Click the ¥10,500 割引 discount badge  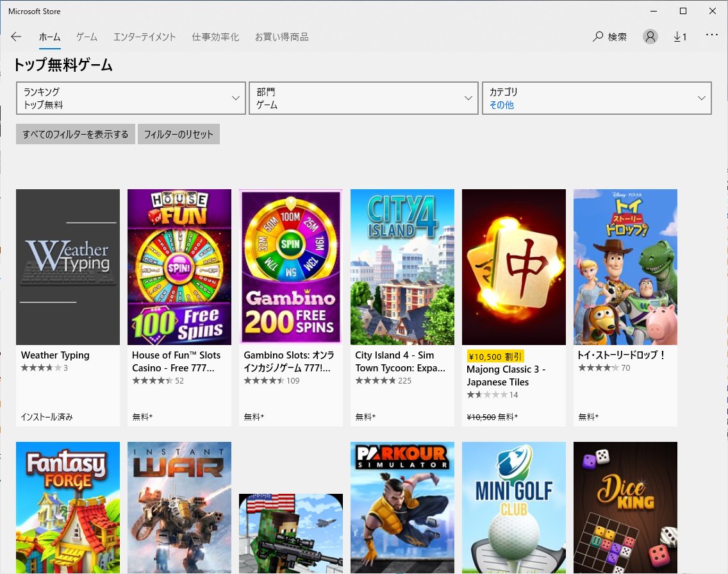[x=495, y=357]
